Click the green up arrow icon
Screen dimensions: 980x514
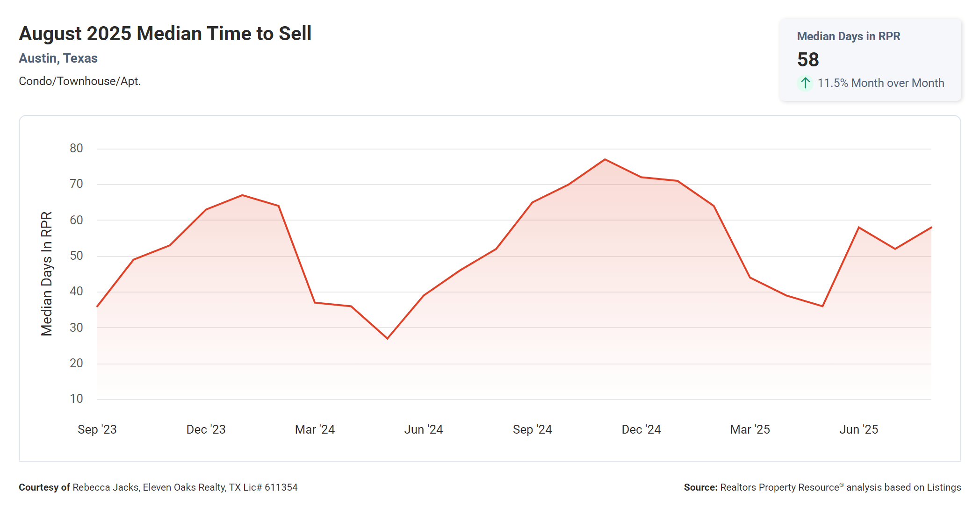tap(805, 83)
